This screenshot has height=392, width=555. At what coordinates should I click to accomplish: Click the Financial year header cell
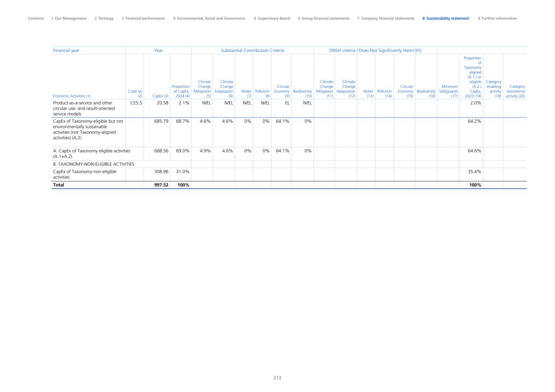coord(66,50)
